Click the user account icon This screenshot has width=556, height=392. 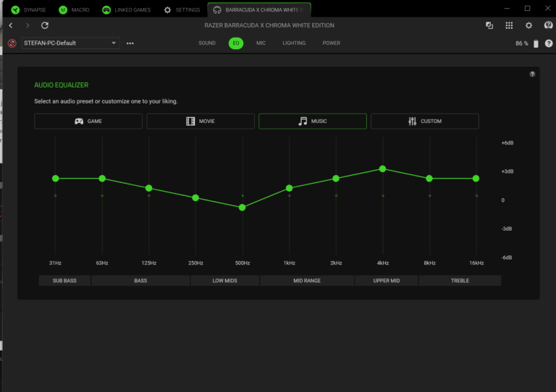click(x=548, y=25)
